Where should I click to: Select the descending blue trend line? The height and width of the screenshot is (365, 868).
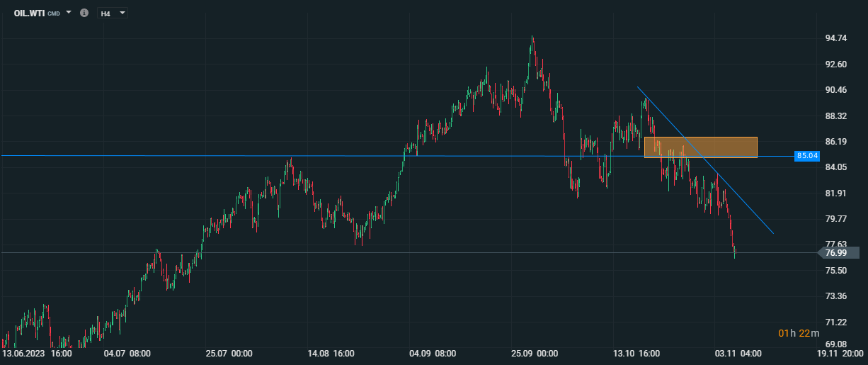pos(704,160)
